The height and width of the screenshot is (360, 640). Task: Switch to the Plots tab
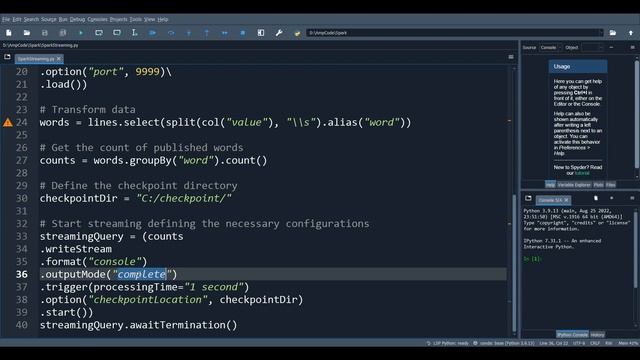coord(598,185)
